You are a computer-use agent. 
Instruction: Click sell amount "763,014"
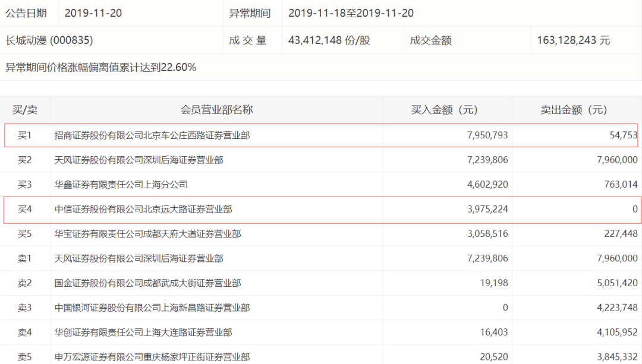coord(621,185)
